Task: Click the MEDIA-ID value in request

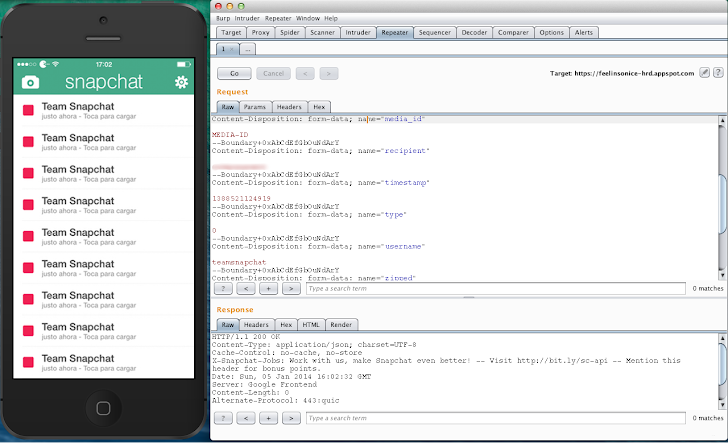Action: pos(230,135)
